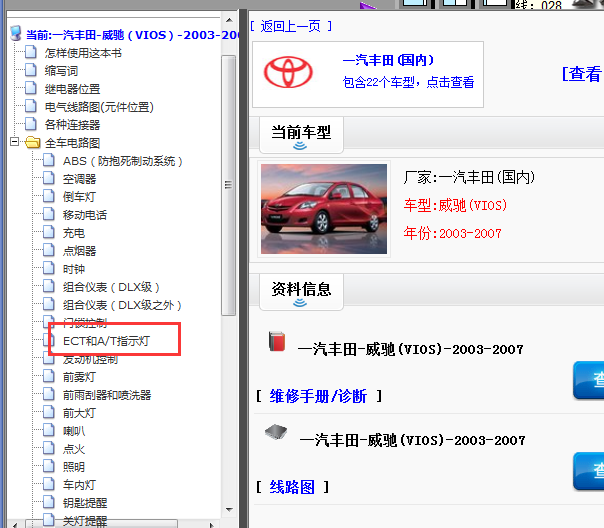
Task: Click the red book icon for 维修手册
Action: pos(277,341)
